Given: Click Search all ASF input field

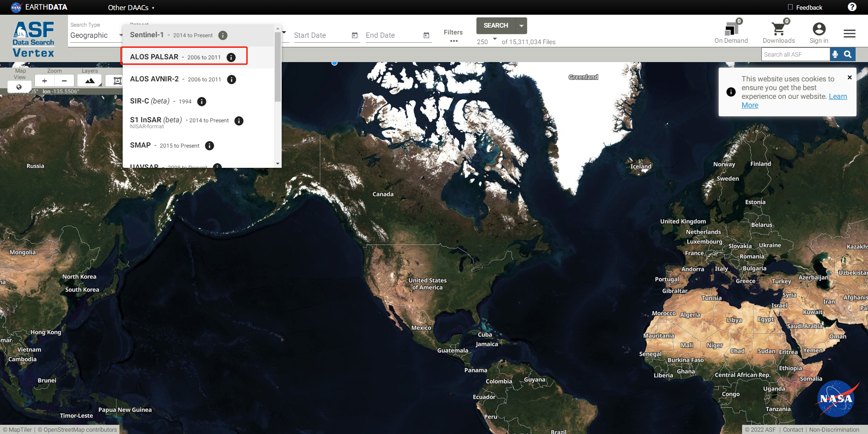Looking at the screenshot, I should coord(796,54).
